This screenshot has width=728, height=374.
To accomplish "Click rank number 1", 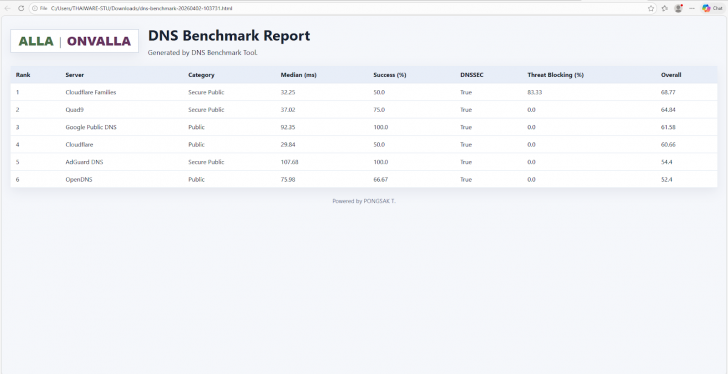I will (18, 92).
